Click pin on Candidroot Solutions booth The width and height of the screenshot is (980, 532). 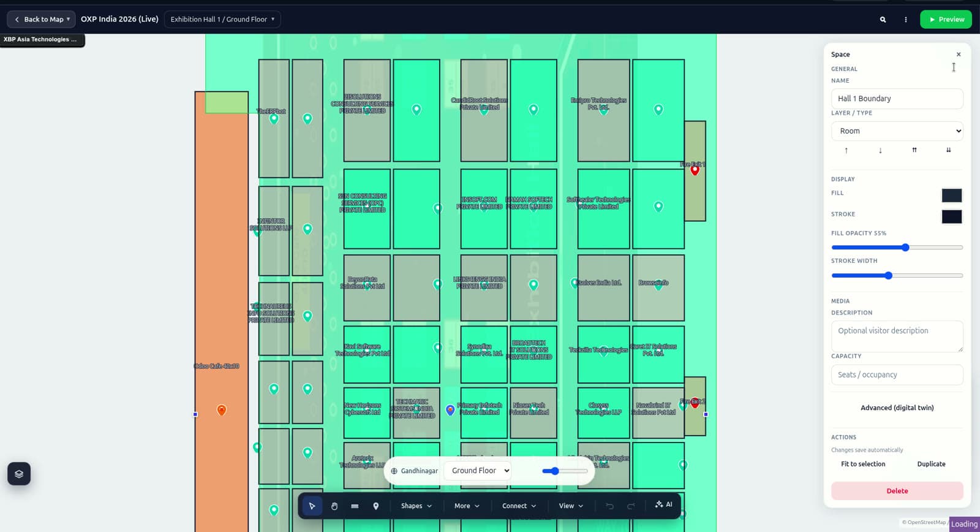[x=484, y=110]
